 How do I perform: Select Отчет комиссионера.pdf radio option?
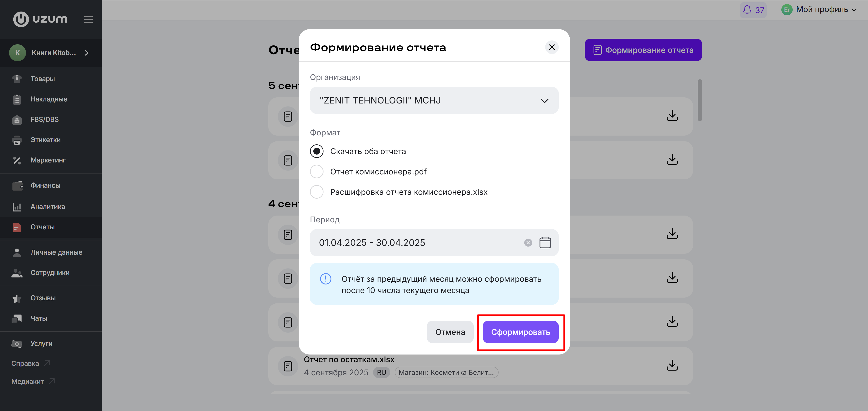(x=316, y=172)
